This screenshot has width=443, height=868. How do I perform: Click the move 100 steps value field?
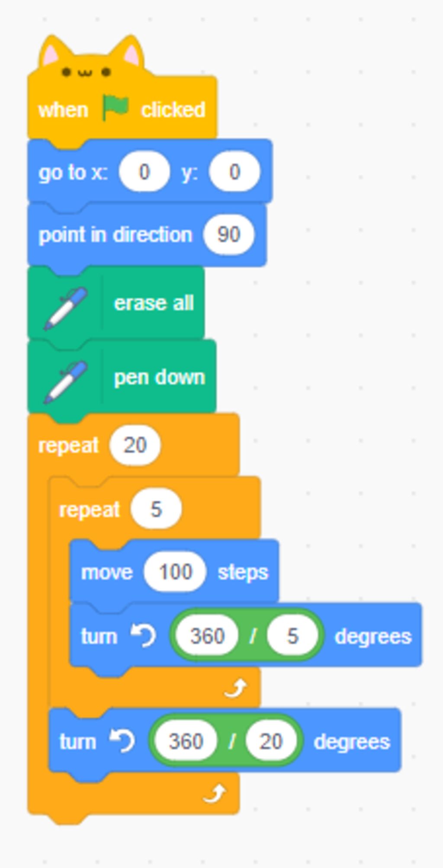click(x=175, y=573)
